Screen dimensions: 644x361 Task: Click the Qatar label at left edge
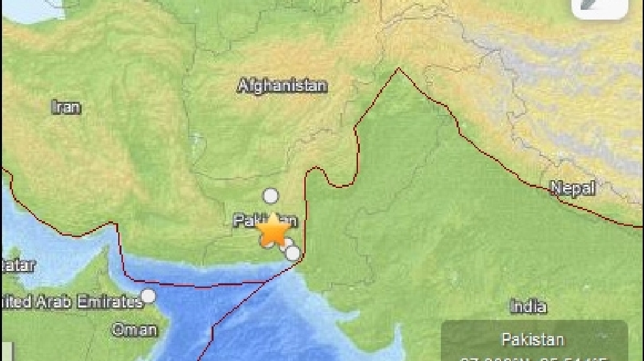tap(18, 266)
